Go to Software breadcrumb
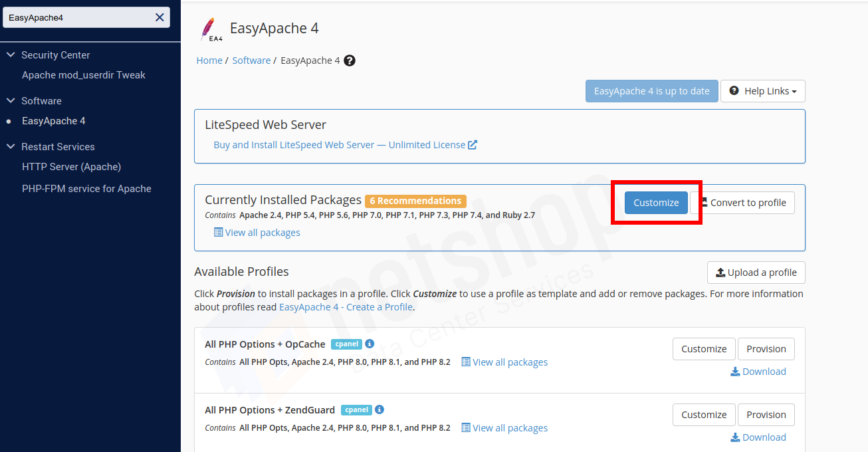The width and height of the screenshot is (868, 452). [x=251, y=60]
